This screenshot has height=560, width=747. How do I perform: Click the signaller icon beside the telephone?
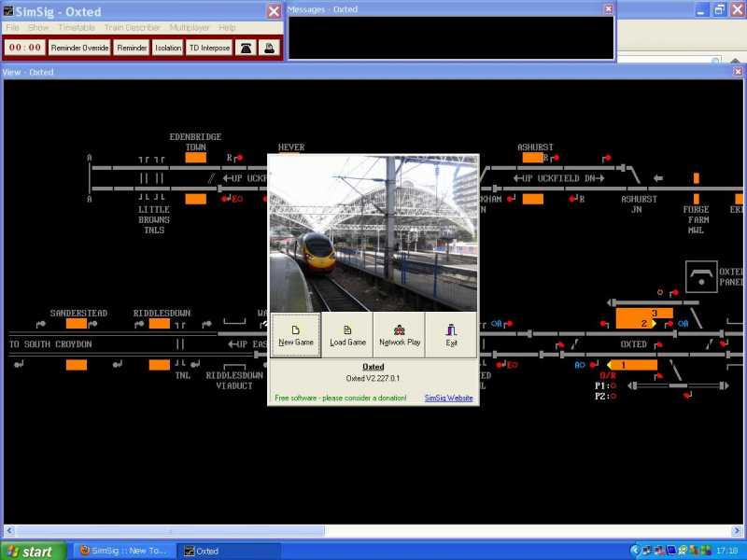coord(269,48)
